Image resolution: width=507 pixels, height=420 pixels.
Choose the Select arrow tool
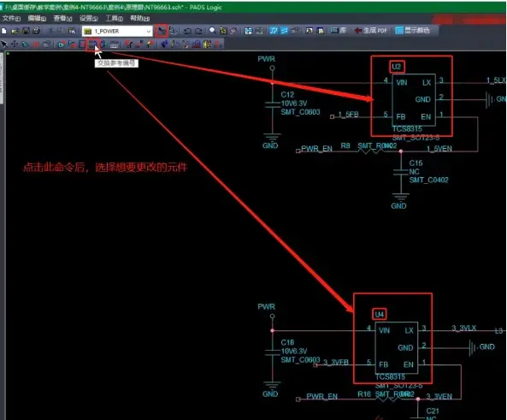(x=4, y=44)
